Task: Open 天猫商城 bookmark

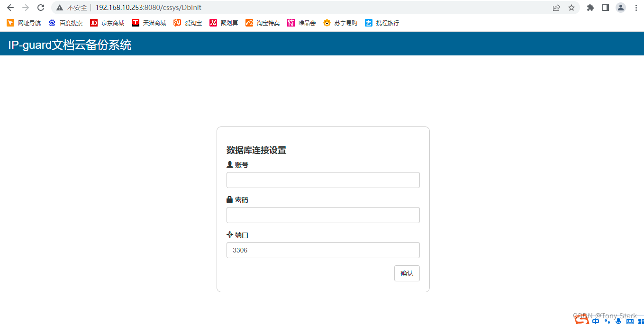Action: click(x=149, y=23)
